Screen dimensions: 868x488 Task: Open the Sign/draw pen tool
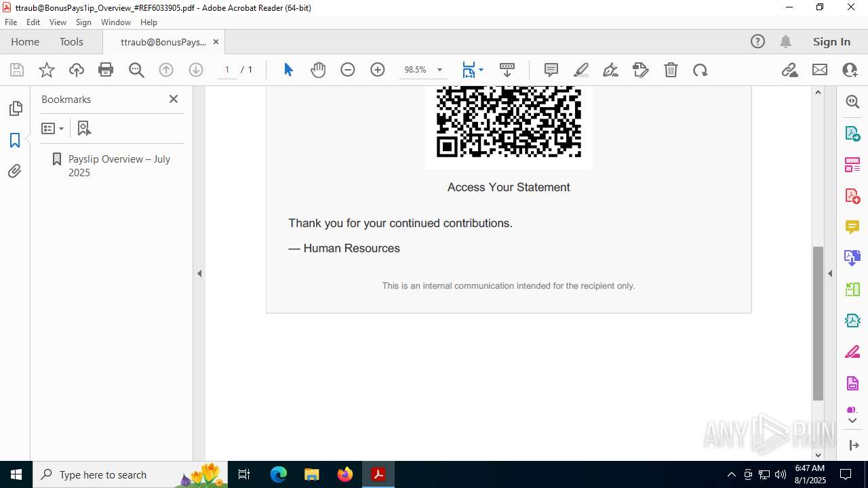coord(610,70)
